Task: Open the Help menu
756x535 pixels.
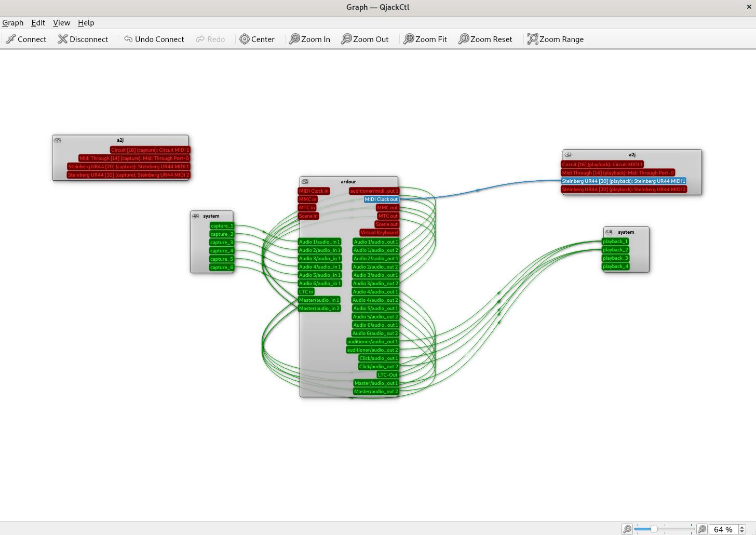Action: coord(86,22)
